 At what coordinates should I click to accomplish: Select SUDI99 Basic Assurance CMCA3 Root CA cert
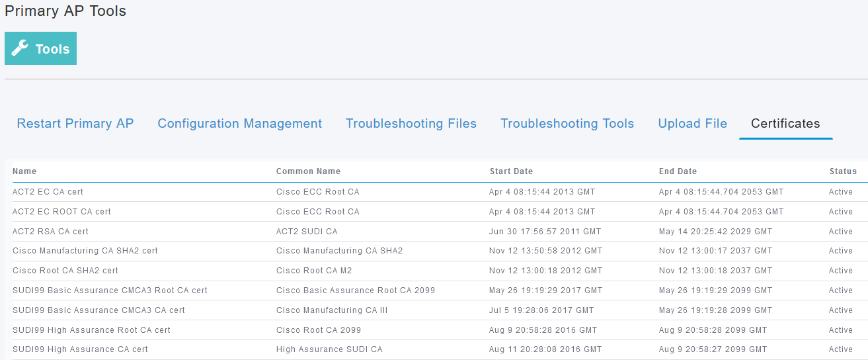tap(110, 291)
